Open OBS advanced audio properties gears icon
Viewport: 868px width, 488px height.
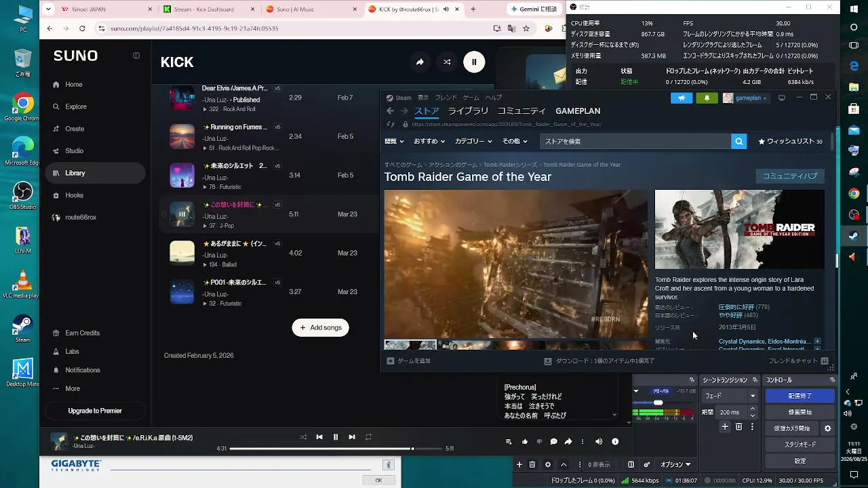tap(647, 465)
